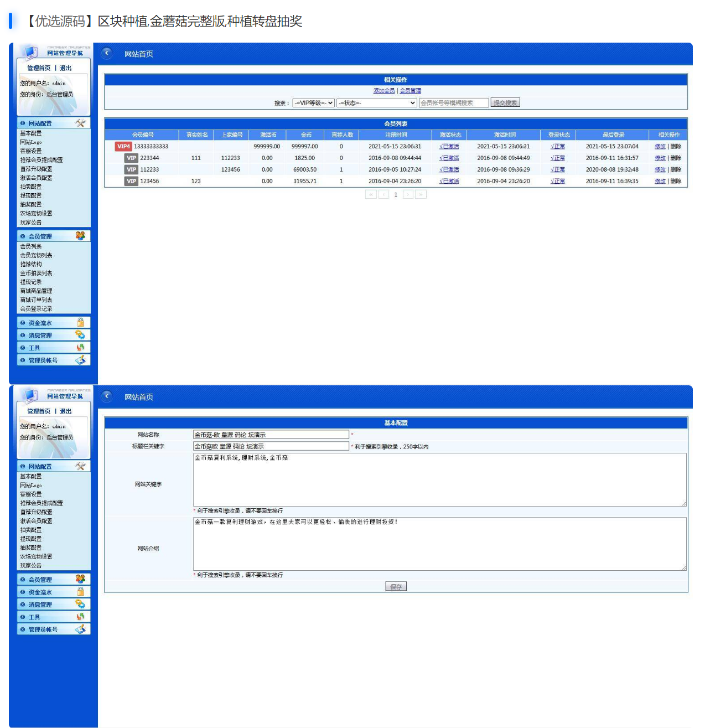Click the tools icon beside 网站配置 in upper sidebar

80,123
